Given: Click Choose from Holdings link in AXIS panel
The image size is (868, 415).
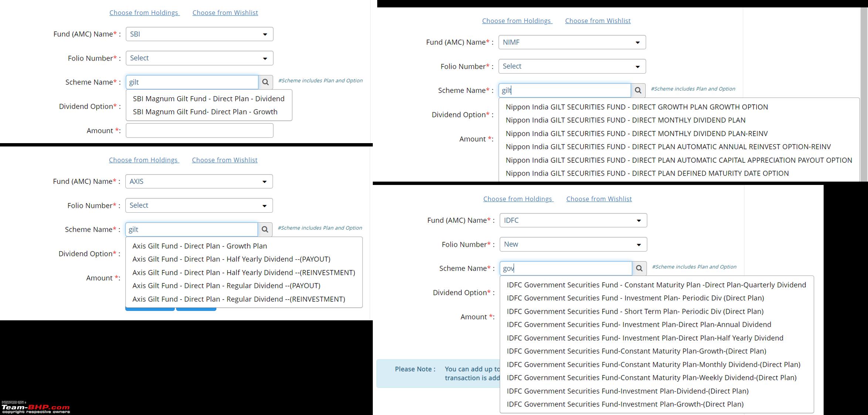Looking at the screenshot, I should (x=144, y=160).
